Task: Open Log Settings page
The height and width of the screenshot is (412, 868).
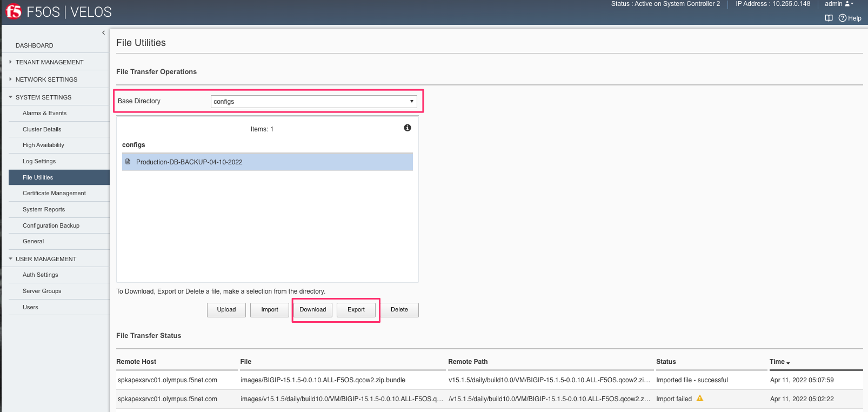Action: point(39,161)
